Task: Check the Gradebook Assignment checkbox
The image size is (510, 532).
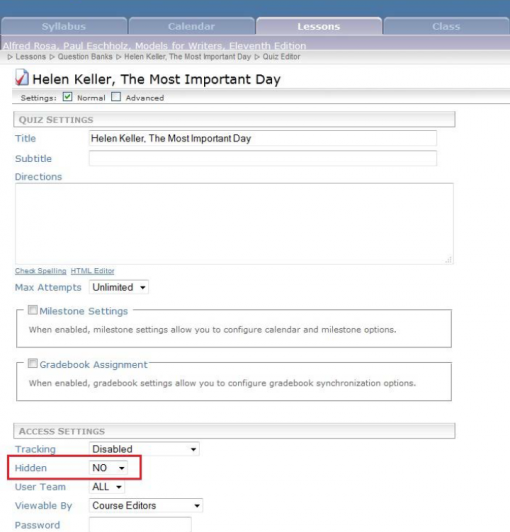Action: [33, 363]
